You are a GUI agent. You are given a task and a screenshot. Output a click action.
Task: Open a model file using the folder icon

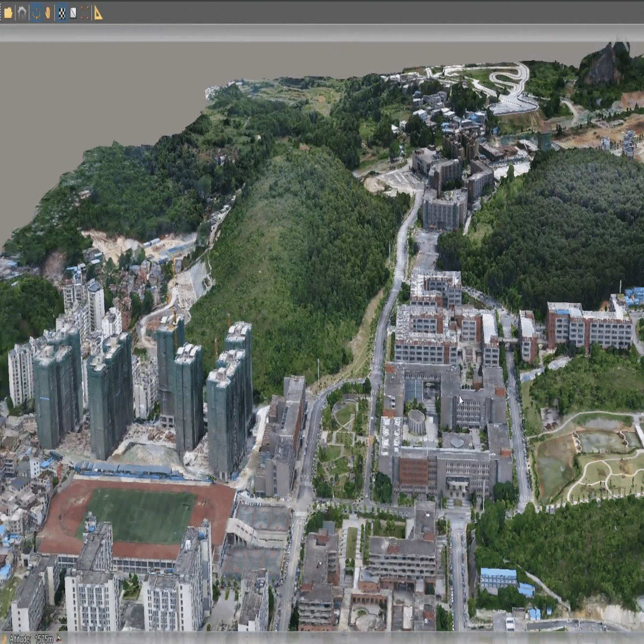[8, 11]
